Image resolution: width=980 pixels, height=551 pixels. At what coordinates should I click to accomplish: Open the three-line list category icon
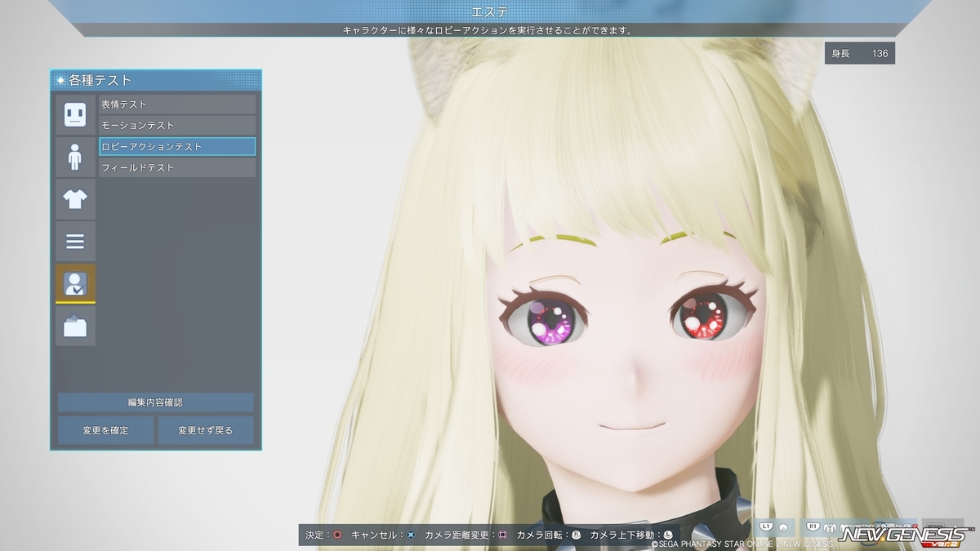(x=75, y=241)
